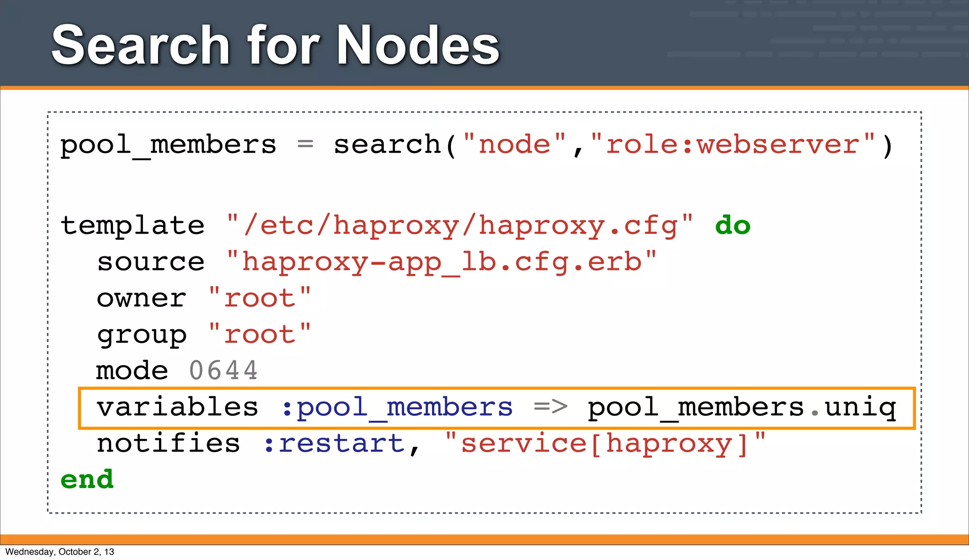Click the date "Wednesday, October 2, 13"
The height and width of the screenshot is (560, 969).
point(60,552)
